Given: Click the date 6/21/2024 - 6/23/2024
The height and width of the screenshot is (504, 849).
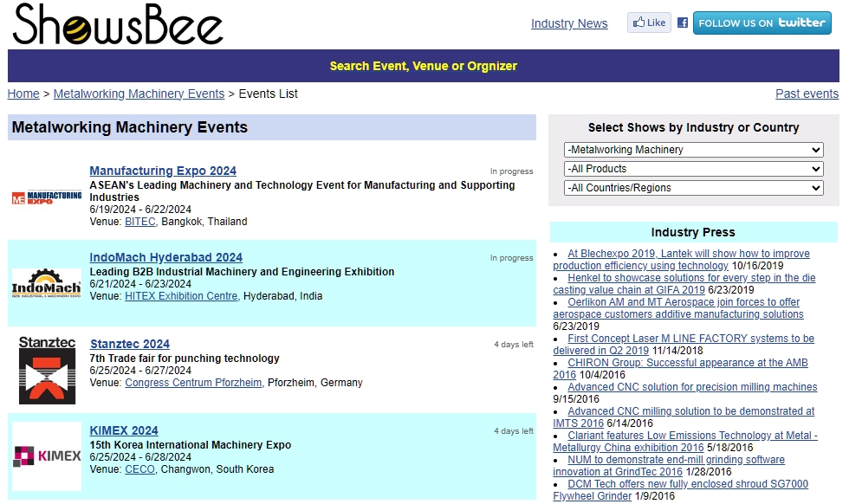Looking at the screenshot, I should (140, 284).
